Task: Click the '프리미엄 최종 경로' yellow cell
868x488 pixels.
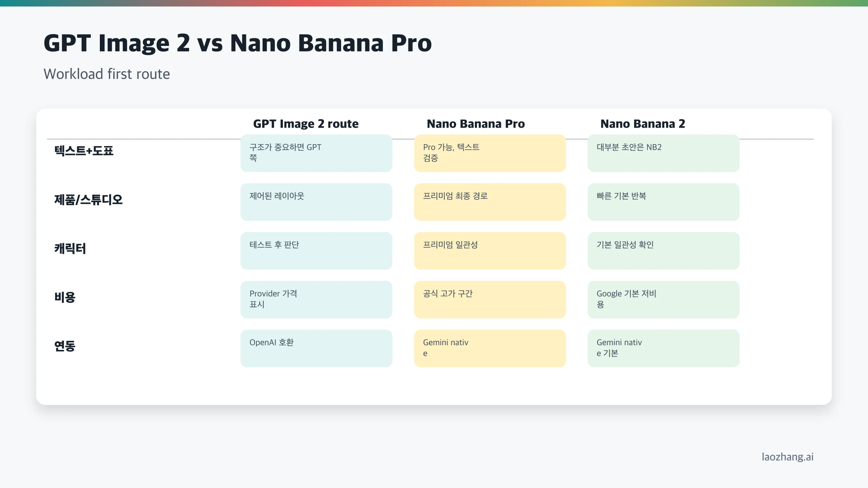Action: click(x=490, y=202)
